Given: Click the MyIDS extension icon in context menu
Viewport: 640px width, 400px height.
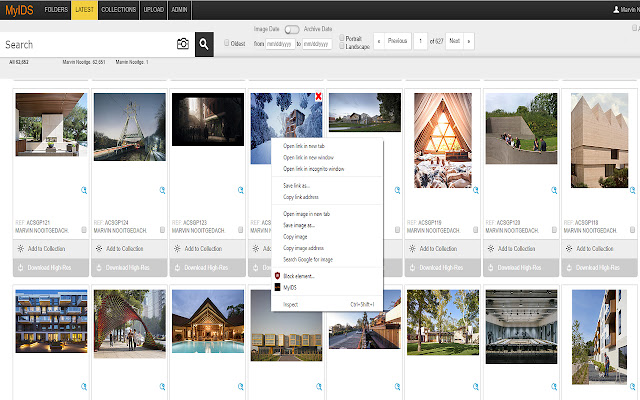Looking at the screenshot, I should (x=277, y=287).
